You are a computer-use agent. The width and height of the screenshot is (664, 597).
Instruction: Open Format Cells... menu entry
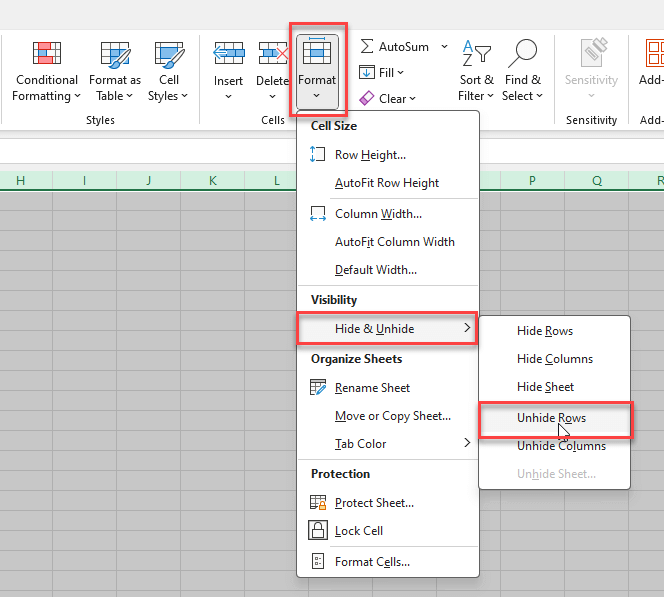(x=388, y=562)
